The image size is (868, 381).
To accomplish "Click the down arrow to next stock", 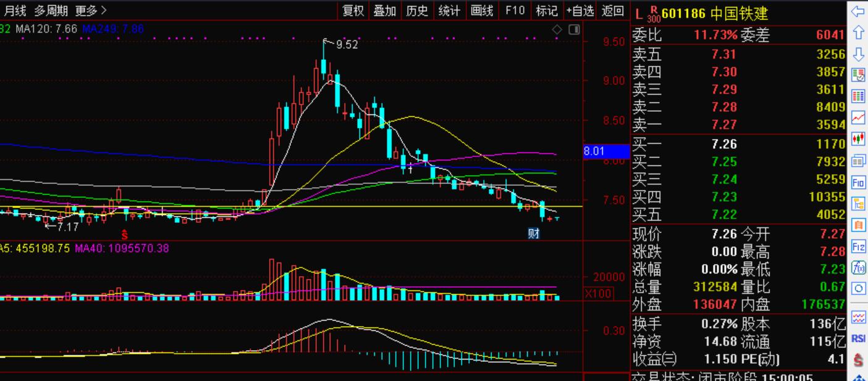I will pyautogui.click(x=858, y=54).
